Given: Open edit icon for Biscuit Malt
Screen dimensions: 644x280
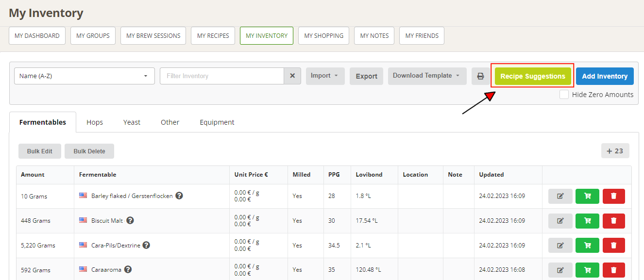Looking at the screenshot, I should 560,221.
